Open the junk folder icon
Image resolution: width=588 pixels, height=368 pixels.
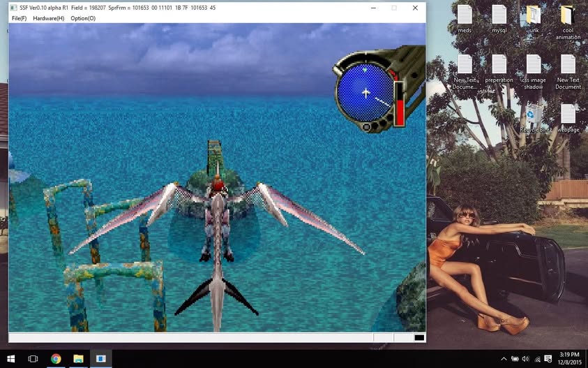(534, 19)
